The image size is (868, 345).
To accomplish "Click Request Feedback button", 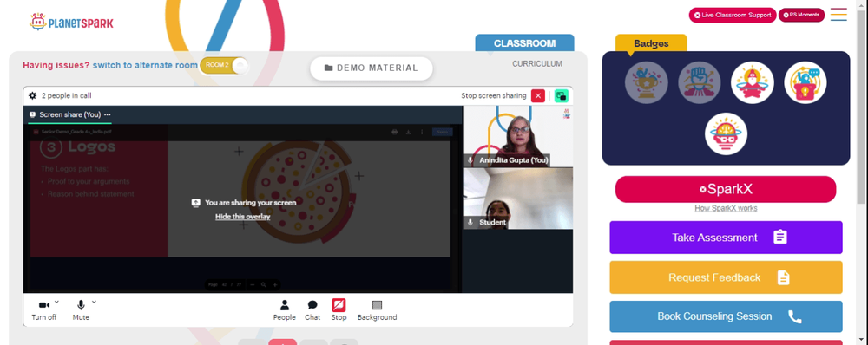I will click(x=726, y=277).
